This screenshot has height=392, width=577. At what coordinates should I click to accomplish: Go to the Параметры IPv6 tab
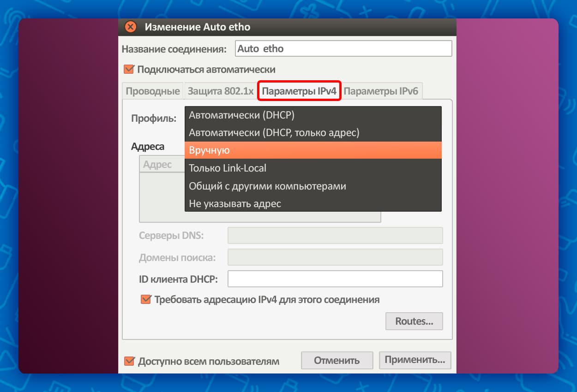(381, 91)
